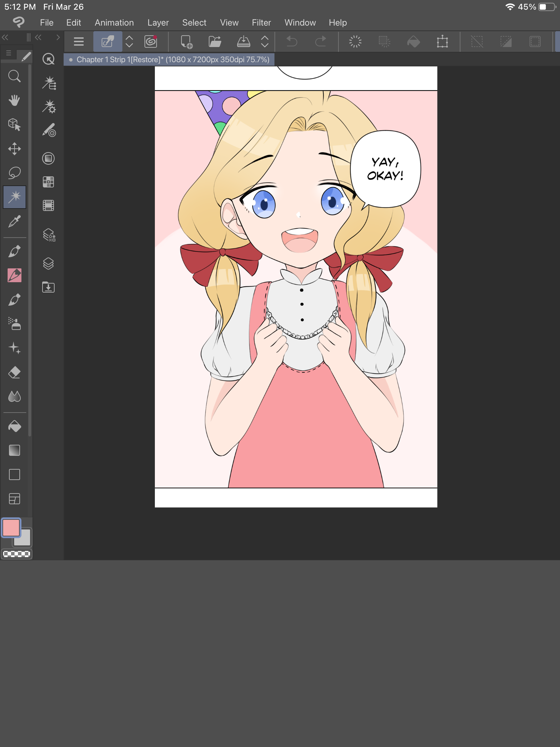Image resolution: width=560 pixels, height=747 pixels.
Task: Click the YAY, OKAY! speech bubble on canvas
Action: coord(385,169)
